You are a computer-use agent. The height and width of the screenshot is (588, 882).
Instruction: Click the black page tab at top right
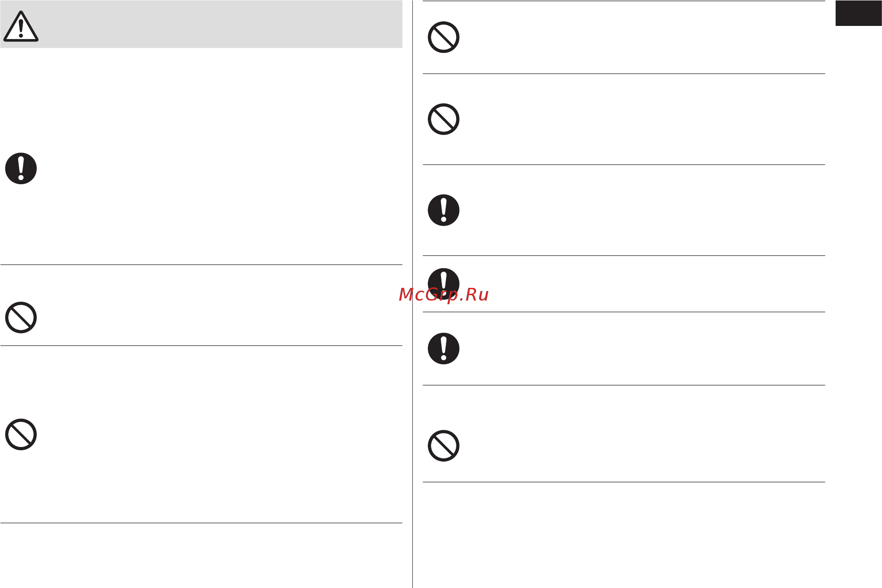point(858,13)
